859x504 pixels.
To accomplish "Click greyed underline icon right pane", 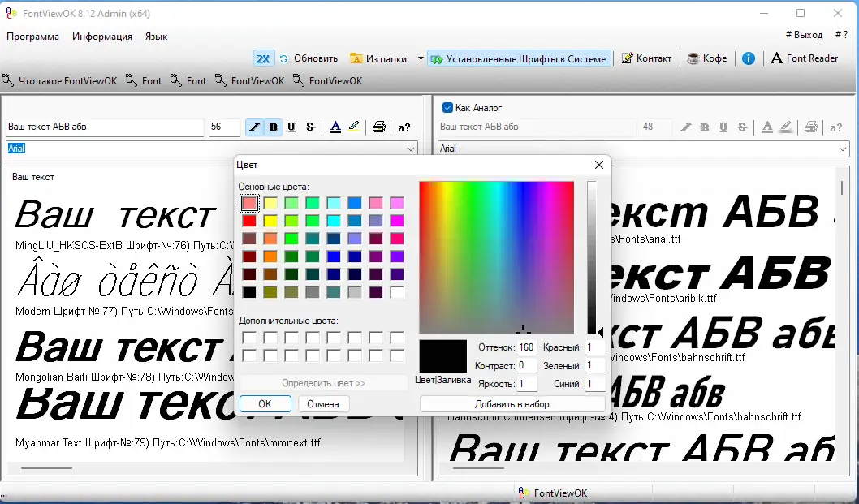I will click(x=723, y=127).
